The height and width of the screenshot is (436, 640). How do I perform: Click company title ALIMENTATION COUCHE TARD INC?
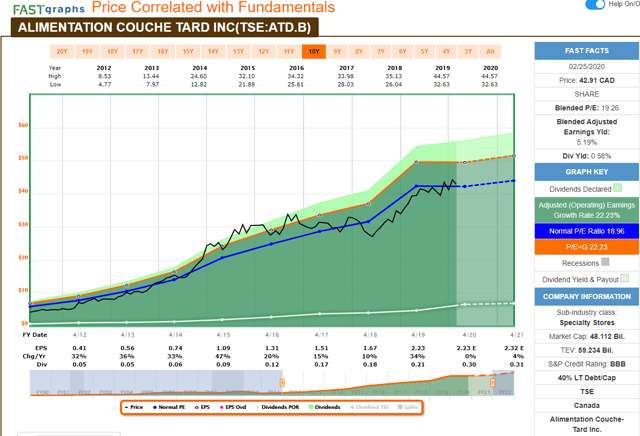point(164,27)
